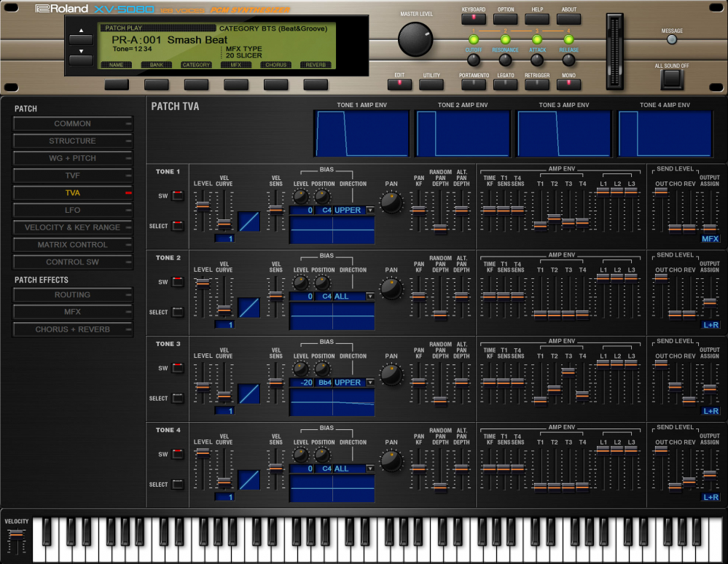Click tone 3 green LED indicator
Image resolution: width=728 pixels, height=564 pixels.
coord(537,39)
